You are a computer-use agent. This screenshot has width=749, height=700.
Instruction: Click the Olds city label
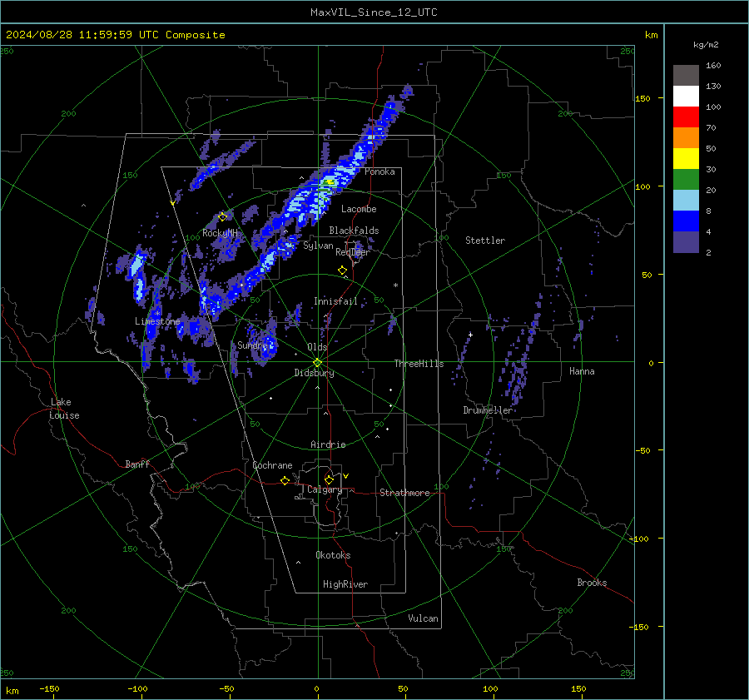[317, 347]
